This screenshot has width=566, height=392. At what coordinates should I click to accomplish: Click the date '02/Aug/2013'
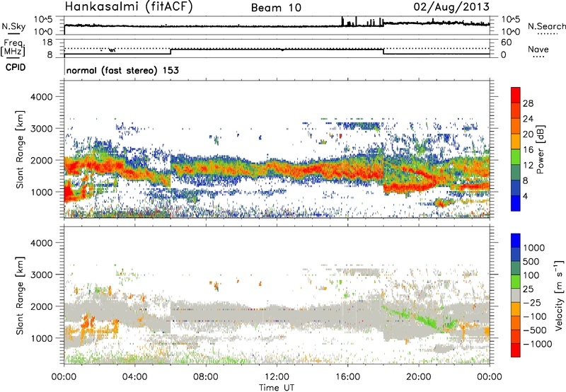(451, 6)
